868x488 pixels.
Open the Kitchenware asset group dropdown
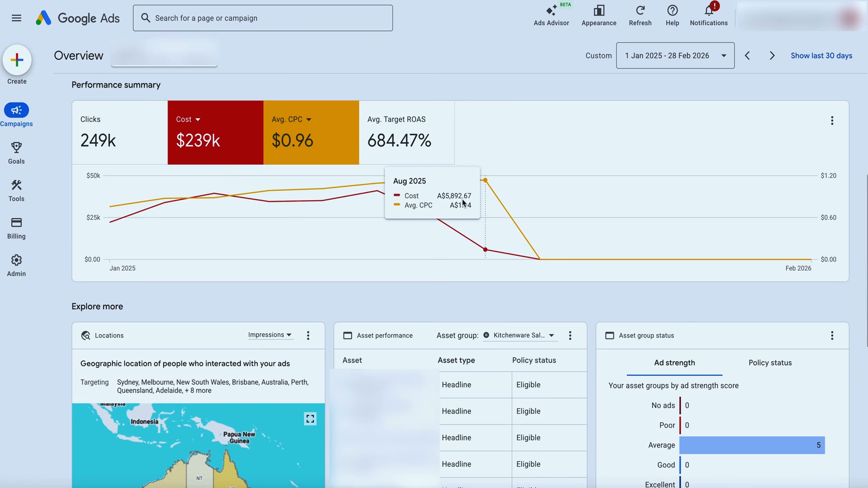[519, 335]
